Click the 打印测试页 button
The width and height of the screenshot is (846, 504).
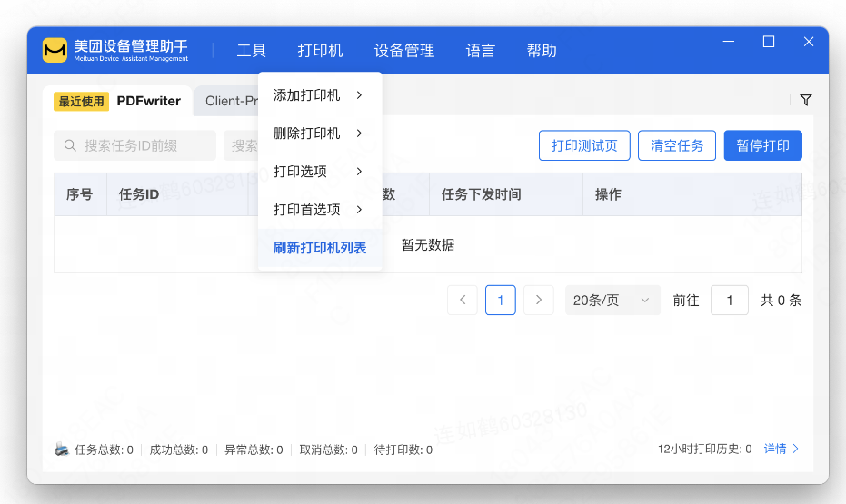click(x=584, y=145)
